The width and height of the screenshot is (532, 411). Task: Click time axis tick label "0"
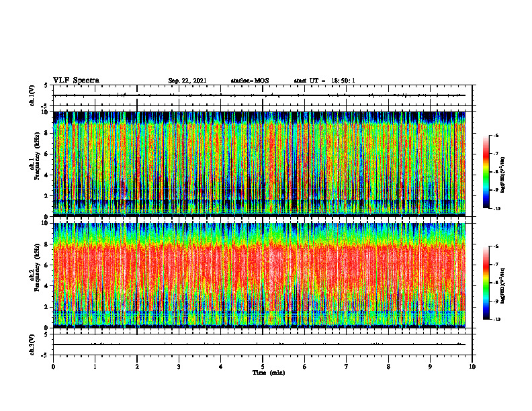pyautogui.click(x=53, y=367)
